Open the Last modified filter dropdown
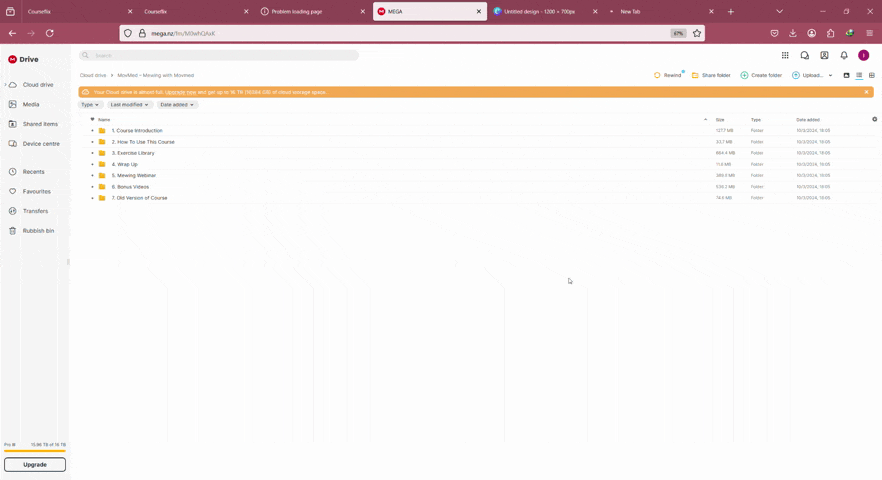Viewport: 882px width, 480px height. (129, 105)
